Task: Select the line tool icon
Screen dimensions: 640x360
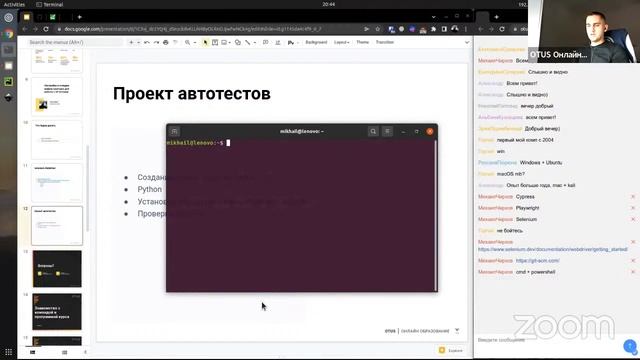Action: [x=247, y=42]
